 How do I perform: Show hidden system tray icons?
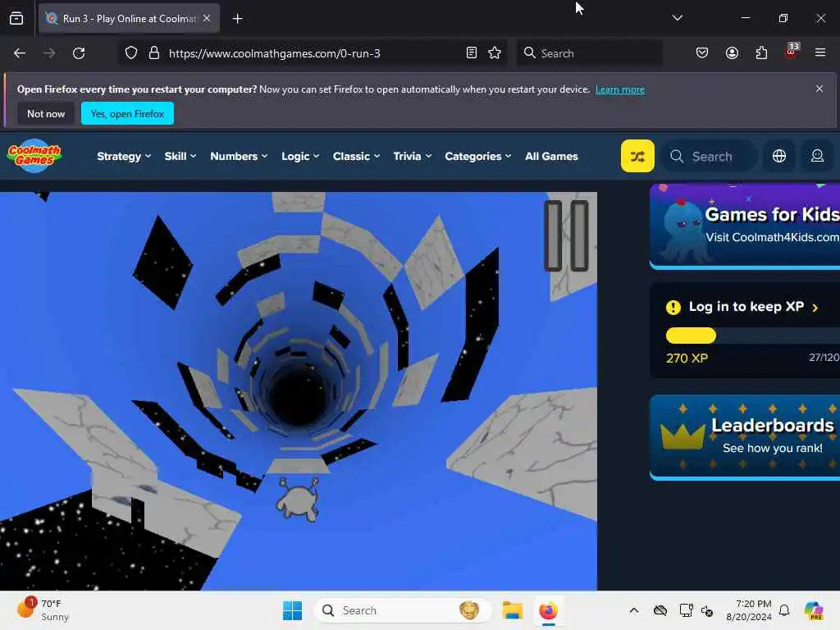(634, 610)
